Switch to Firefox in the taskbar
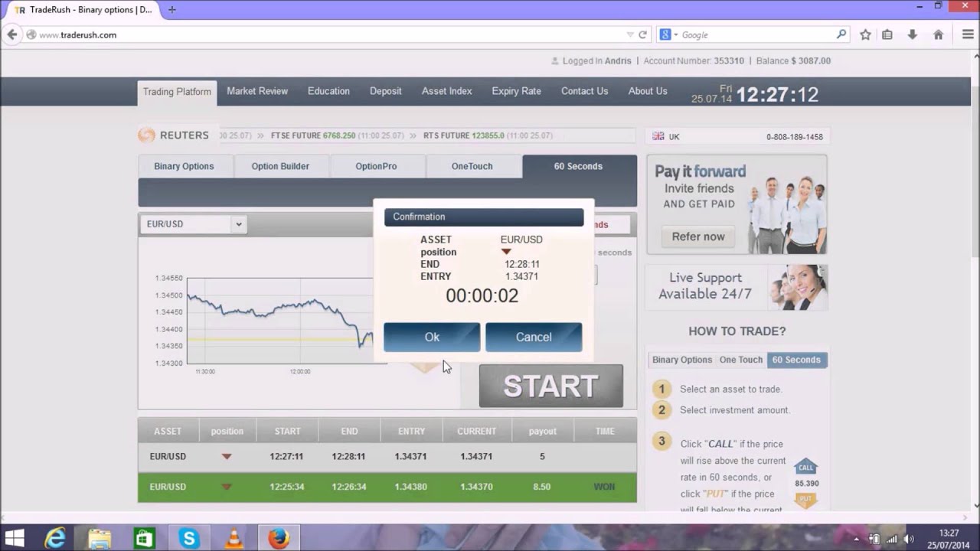The height and width of the screenshot is (551, 980). (x=279, y=539)
